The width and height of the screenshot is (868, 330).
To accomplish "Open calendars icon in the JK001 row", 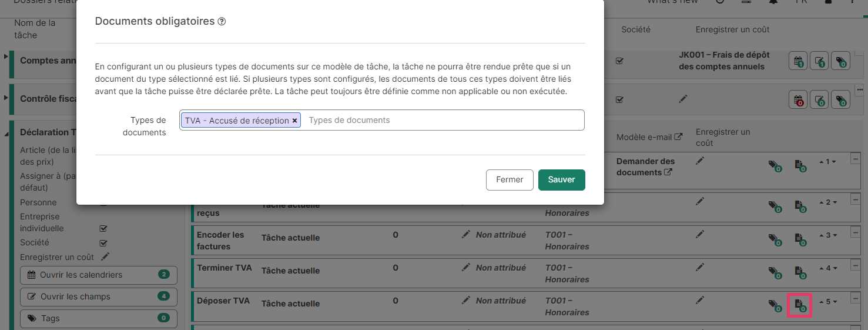I will 798,61.
